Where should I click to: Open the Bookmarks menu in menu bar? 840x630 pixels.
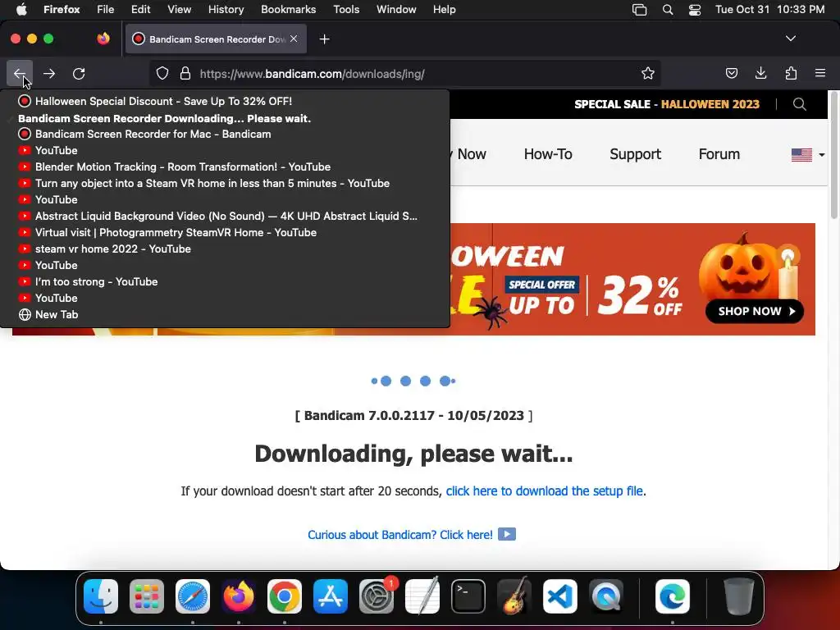(x=288, y=9)
